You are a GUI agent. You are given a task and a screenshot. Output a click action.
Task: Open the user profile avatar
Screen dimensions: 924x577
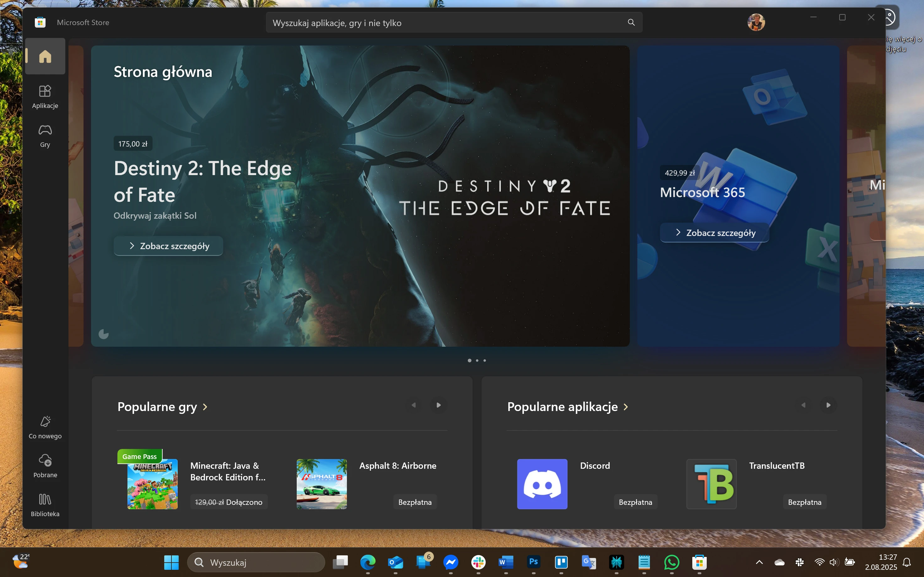point(756,22)
